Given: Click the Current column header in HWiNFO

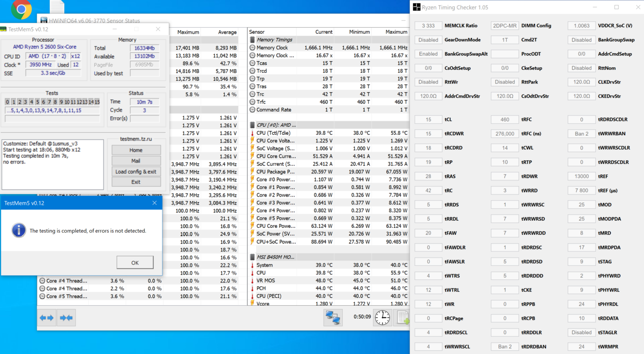Looking at the screenshot, I should (x=324, y=32).
